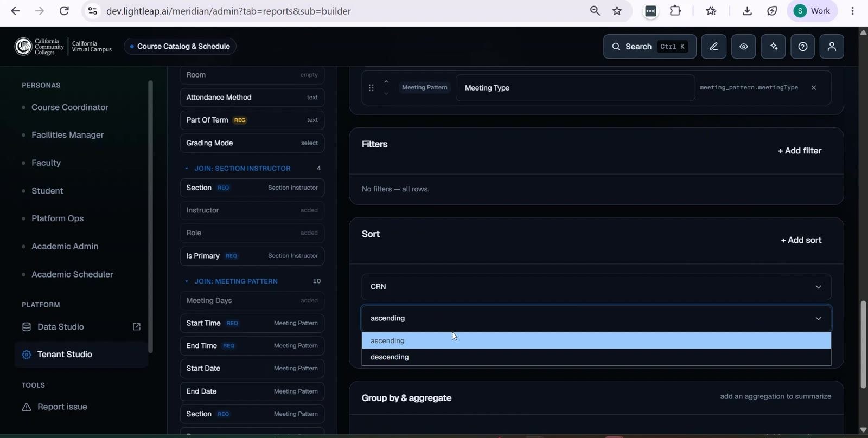Remove the Meeting Type column with X
The image size is (868, 438).
click(x=814, y=88)
